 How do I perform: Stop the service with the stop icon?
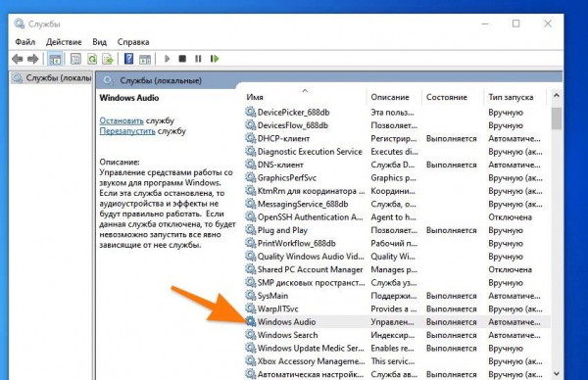click(182, 59)
